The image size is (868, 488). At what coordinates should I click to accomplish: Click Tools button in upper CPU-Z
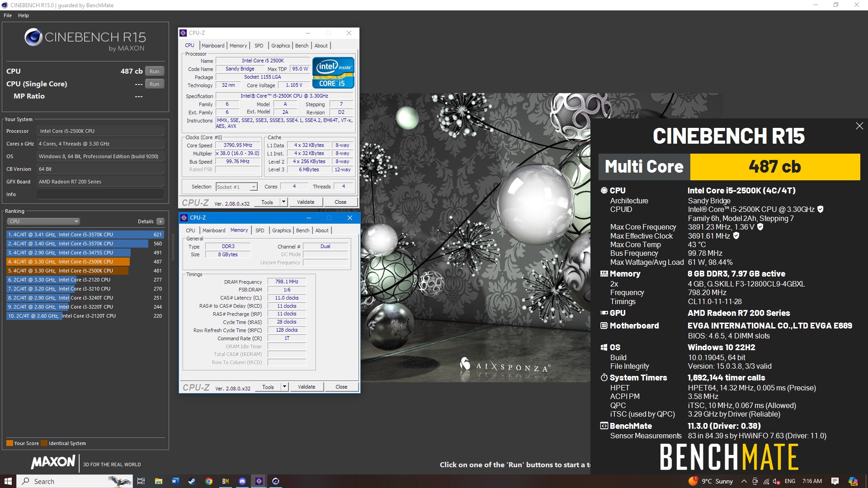267,202
